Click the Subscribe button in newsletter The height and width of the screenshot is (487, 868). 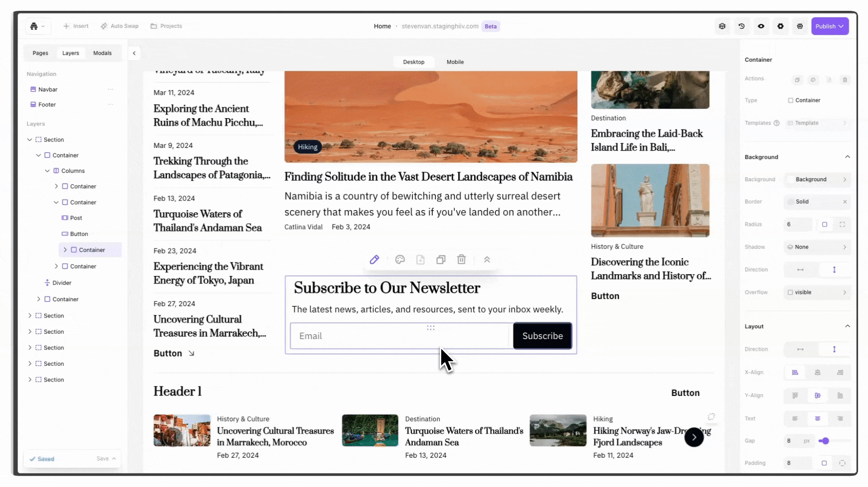543,336
